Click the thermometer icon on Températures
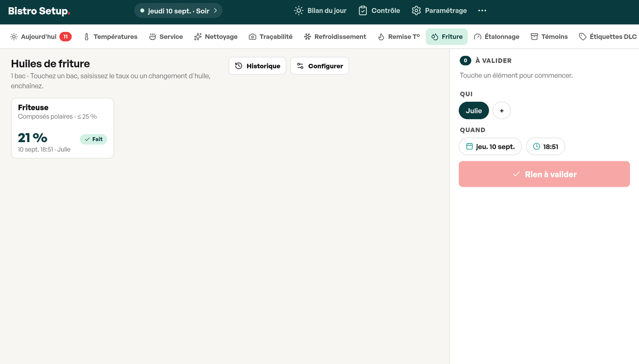Screen dimensions: 639x364 pyautogui.click(x=87, y=37)
